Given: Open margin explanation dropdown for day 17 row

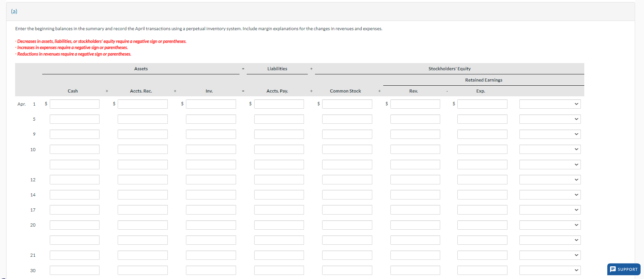Looking at the screenshot, I should tap(550, 210).
